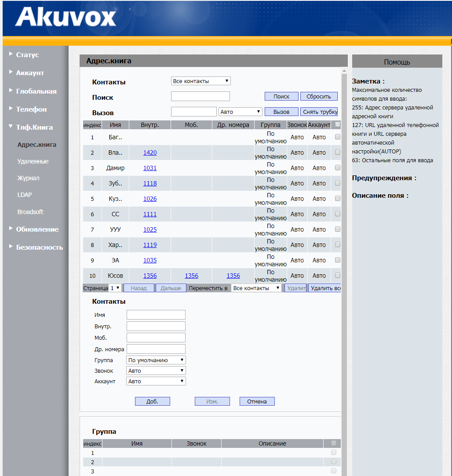Check the box for group row 1
452x476 pixels.
334,452
